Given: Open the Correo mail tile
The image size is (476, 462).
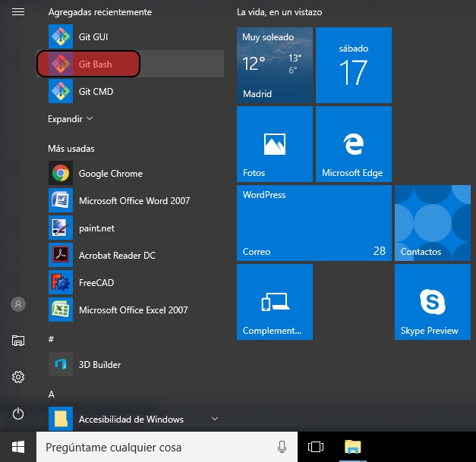Looking at the screenshot, I should click(314, 223).
